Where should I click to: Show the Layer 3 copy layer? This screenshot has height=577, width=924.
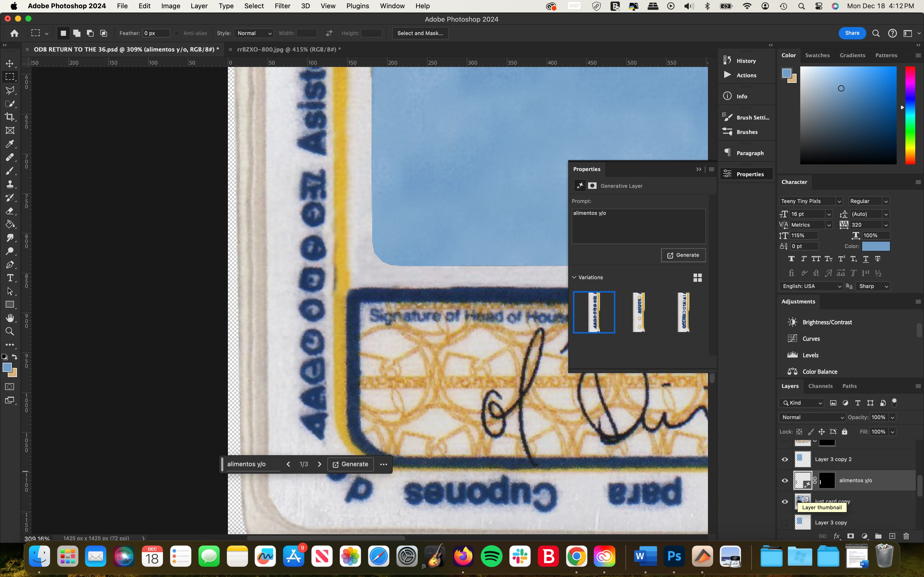(785, 522)
